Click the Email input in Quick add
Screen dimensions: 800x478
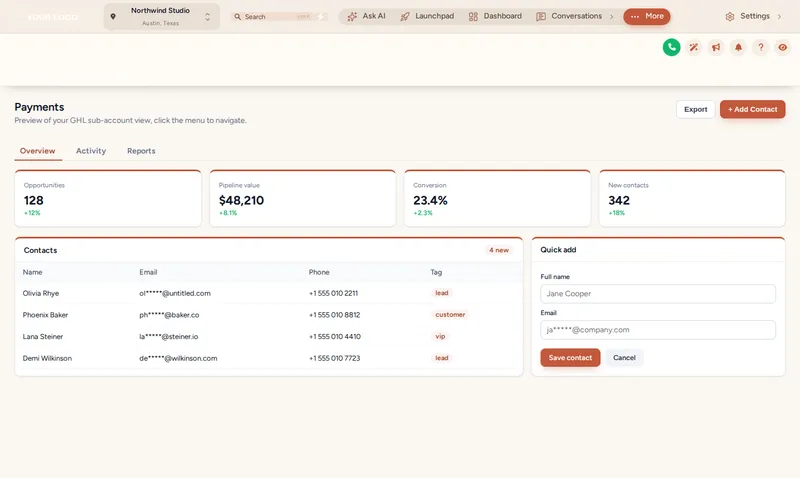click(658, 330)
